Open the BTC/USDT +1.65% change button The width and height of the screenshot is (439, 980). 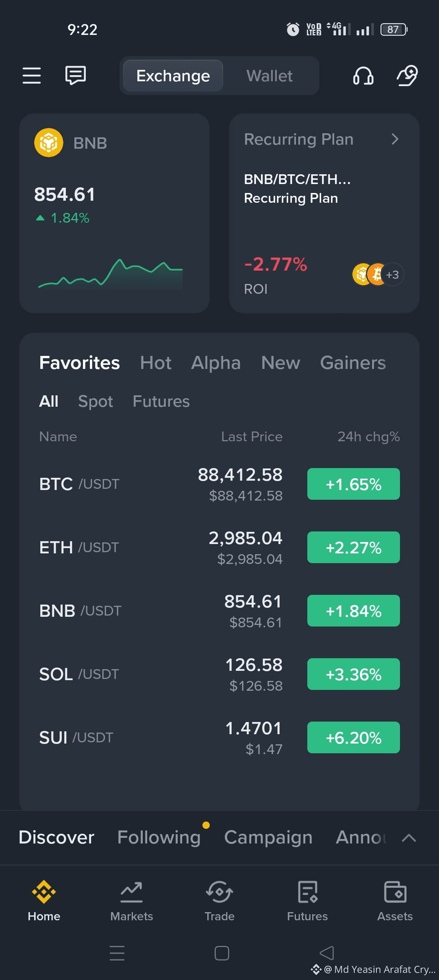click(x=354, y=484)
